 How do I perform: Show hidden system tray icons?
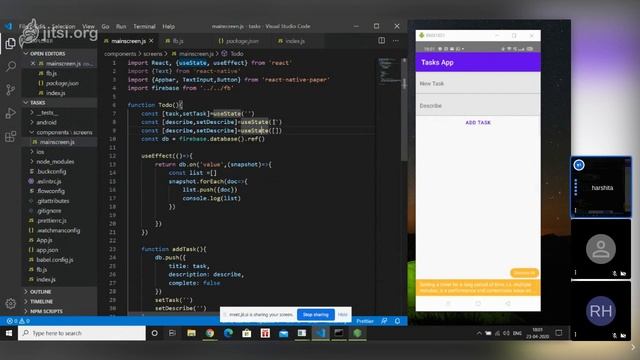[x=479, y=333]
